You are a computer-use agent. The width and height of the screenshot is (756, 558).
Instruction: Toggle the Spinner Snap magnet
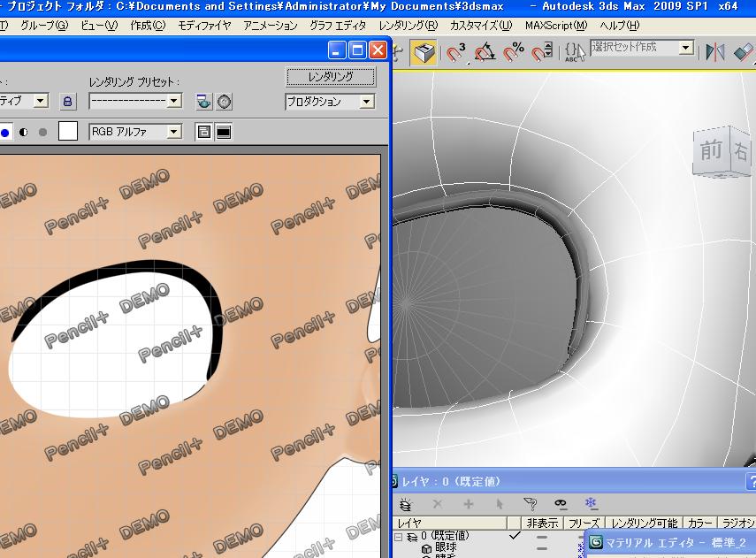(x=542, y=51)
